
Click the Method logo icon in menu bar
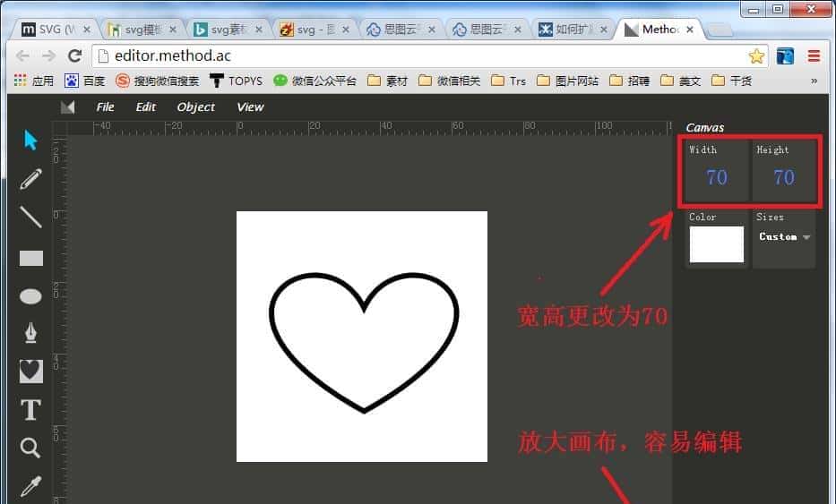[x=68, y=107]
